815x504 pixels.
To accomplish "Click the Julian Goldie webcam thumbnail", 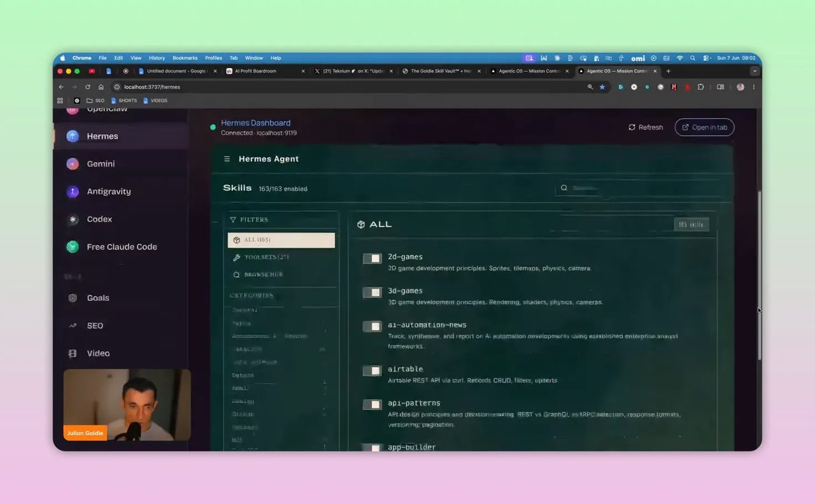I will (127, 405).
